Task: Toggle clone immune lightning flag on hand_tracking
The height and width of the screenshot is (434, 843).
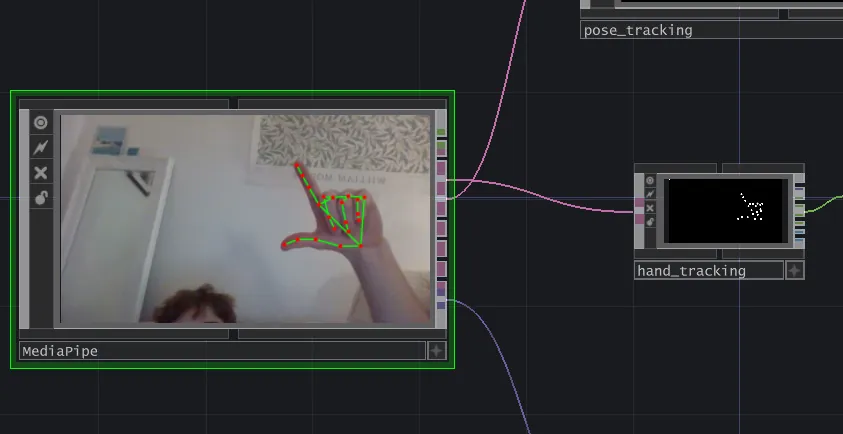Action: [x=650, y=194]
